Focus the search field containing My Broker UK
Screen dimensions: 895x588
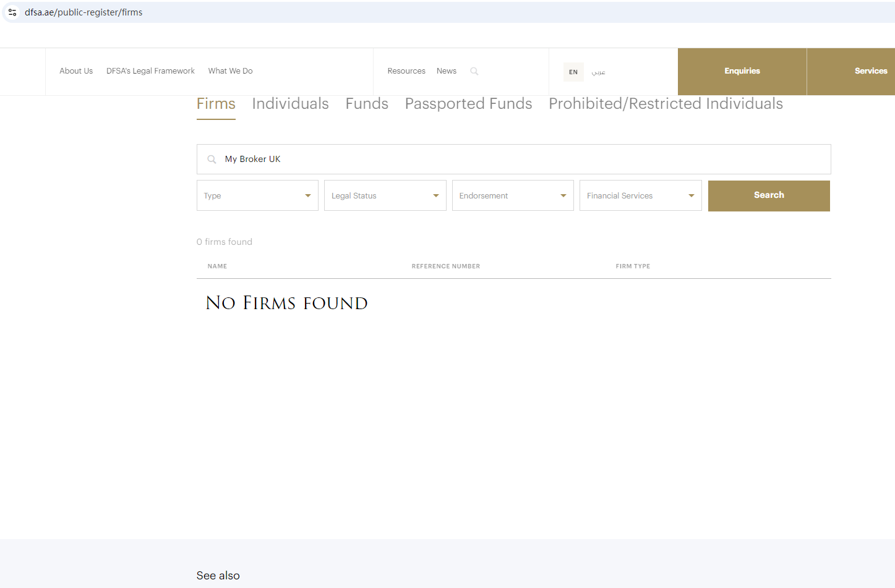(514, 160)
